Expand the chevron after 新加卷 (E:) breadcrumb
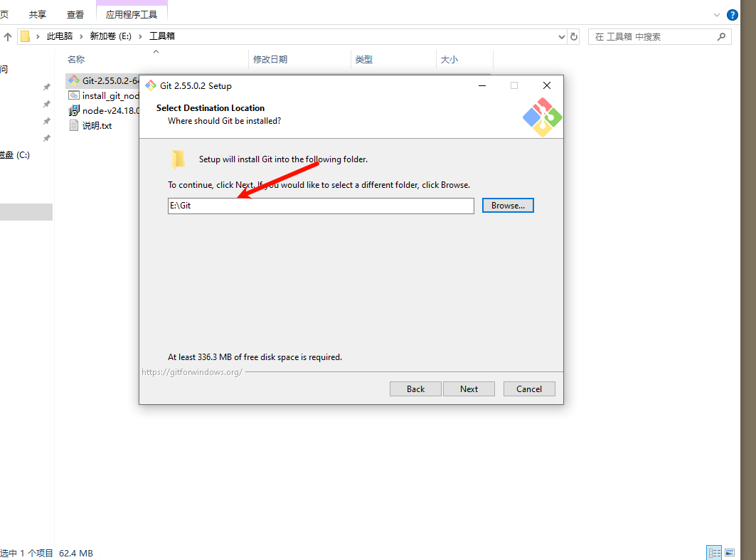Image resolution: width=756 pixels, height=560 pixels. point(140,37)
